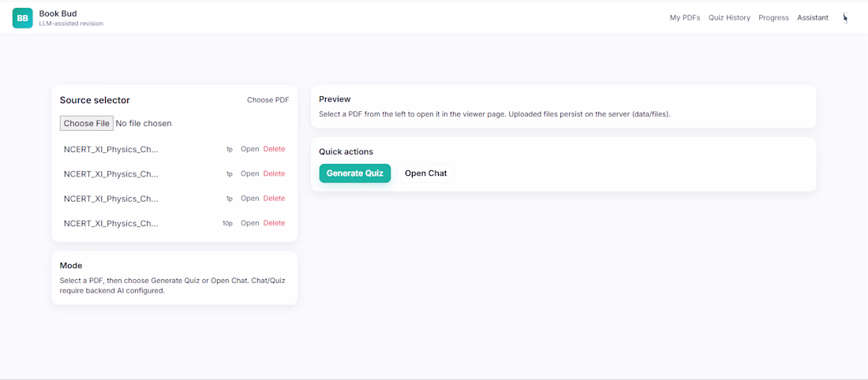This screenshot has height=380, width=868.
Task: Open the 10p Physics PDF
Action: point(249,223)
